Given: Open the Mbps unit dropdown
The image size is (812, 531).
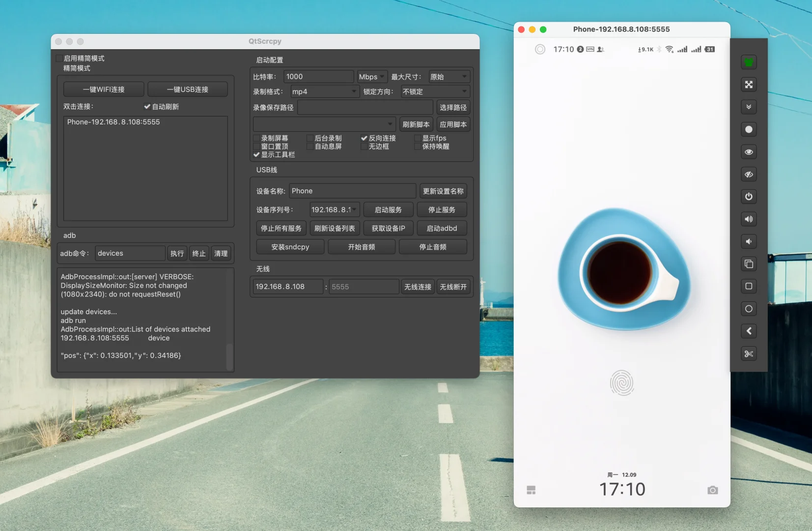Looking at the screenshot, I should 371,76.
